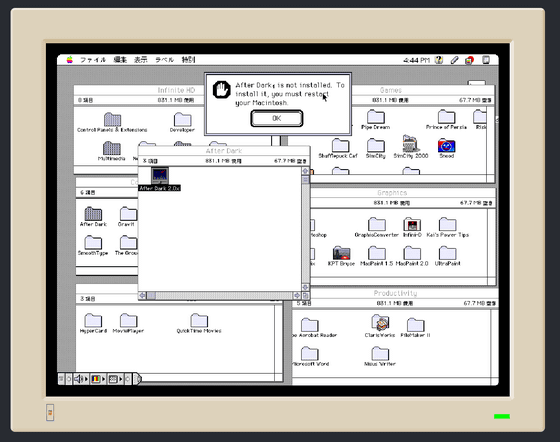
Task: Select the MacPaint 2.0 folder
Action: (x=412, y=256)
